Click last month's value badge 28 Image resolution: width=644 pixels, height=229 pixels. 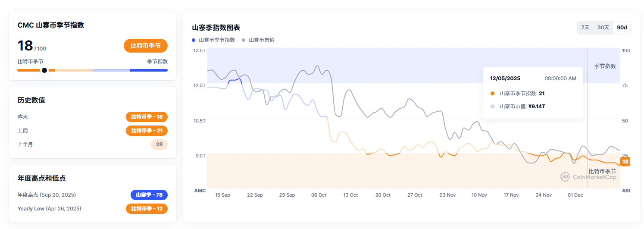point(159,144)
